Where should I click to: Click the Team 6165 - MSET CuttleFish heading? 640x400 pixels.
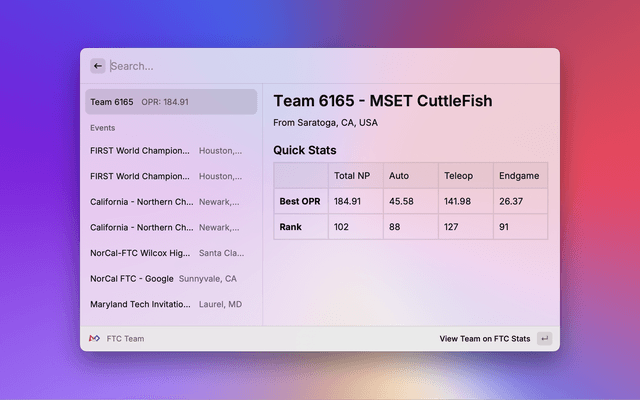pos(383,101)
